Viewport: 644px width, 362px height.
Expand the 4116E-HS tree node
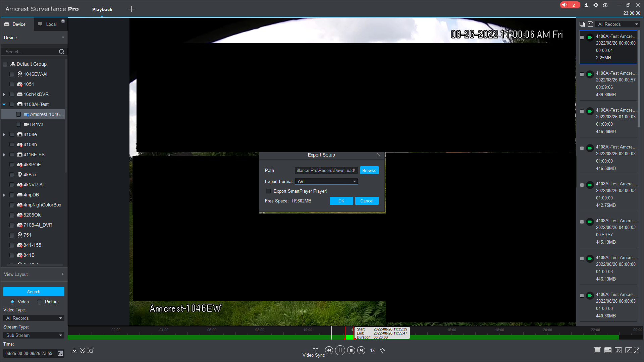4,155
